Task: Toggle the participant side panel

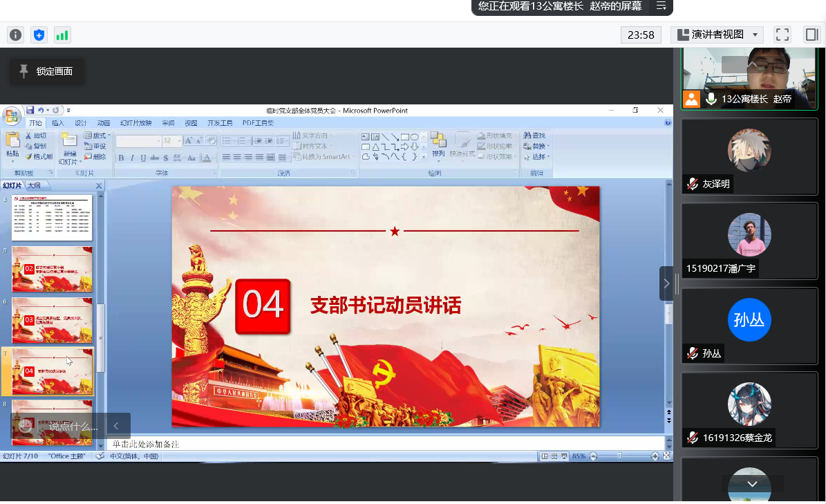Action: [811, 35]
